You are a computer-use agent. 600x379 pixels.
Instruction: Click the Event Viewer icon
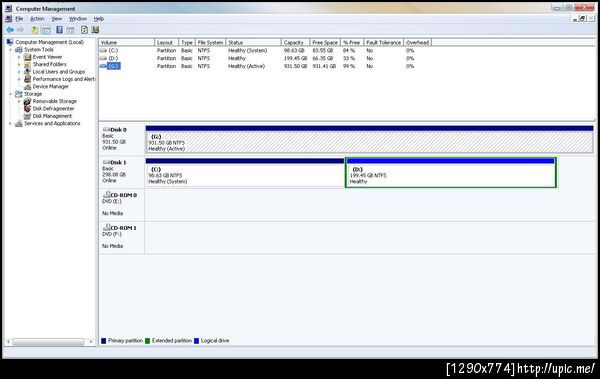27,57
